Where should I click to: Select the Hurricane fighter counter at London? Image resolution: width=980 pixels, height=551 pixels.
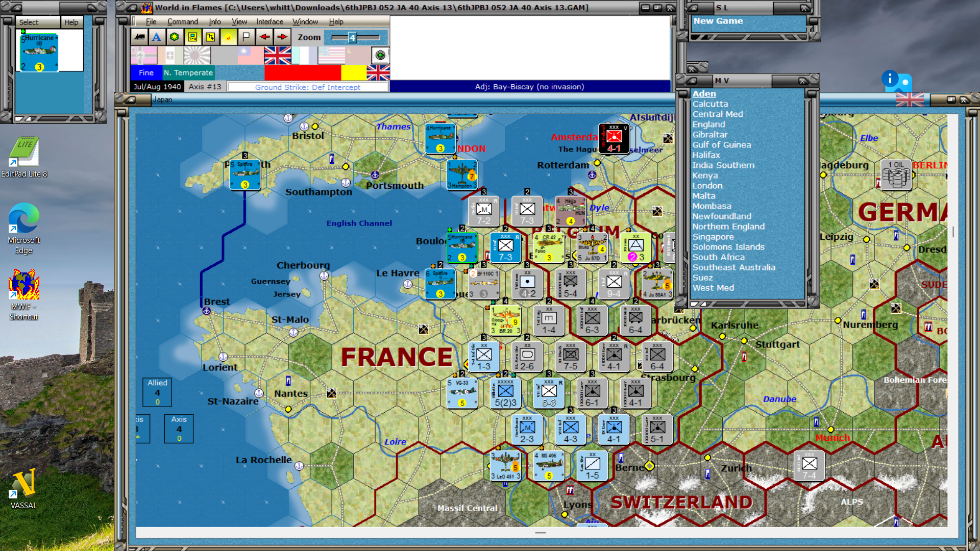[440, 138]
